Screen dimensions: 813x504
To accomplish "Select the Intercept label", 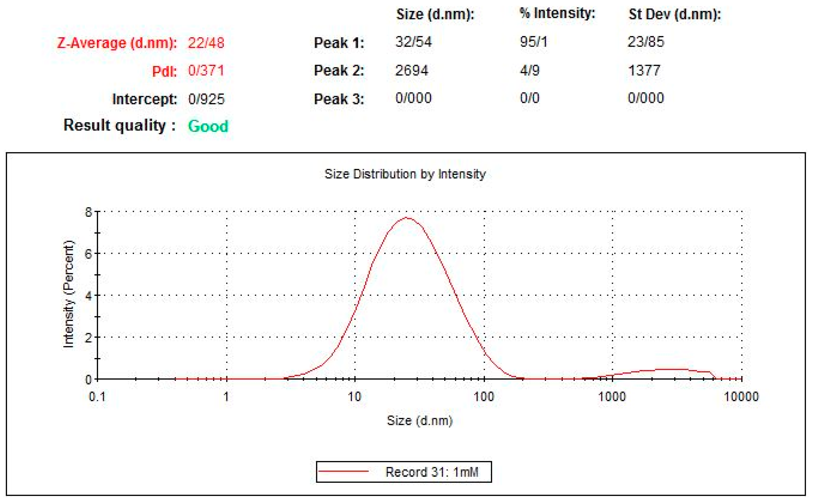I will pos(144,99).
